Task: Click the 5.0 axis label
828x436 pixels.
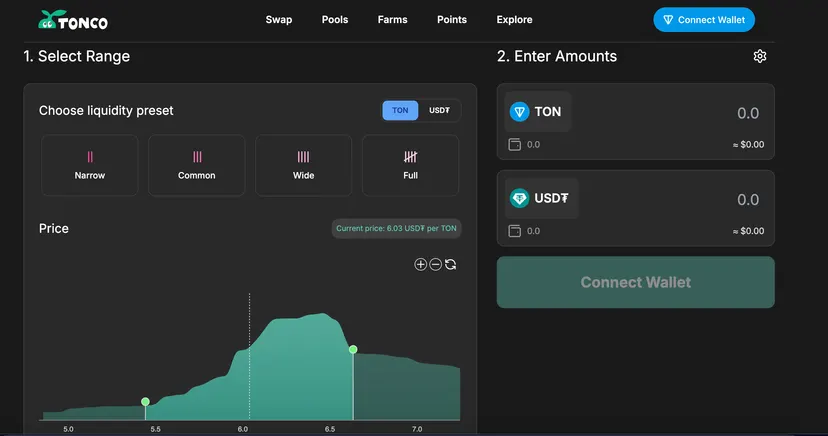Action: tap(69, 429)
